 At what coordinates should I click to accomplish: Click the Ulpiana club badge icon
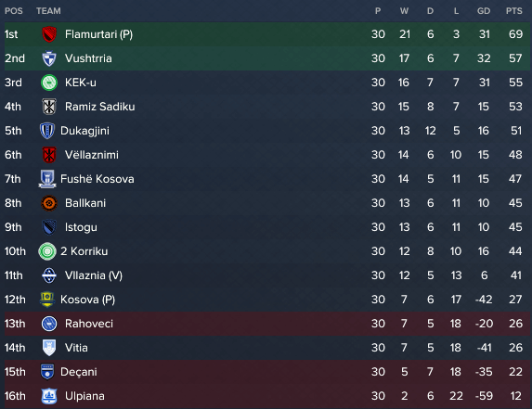[49, 396]
